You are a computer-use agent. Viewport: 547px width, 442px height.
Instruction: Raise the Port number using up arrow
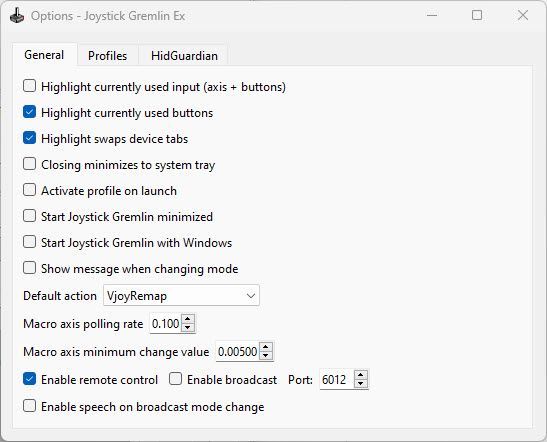pos(361,375)
